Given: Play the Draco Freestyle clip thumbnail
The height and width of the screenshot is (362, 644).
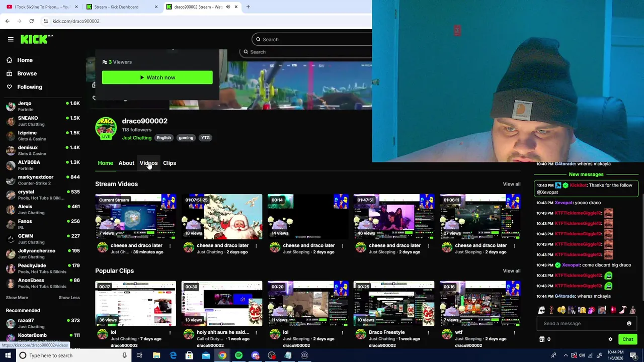Looking at the screenshot, I should 394,304.
